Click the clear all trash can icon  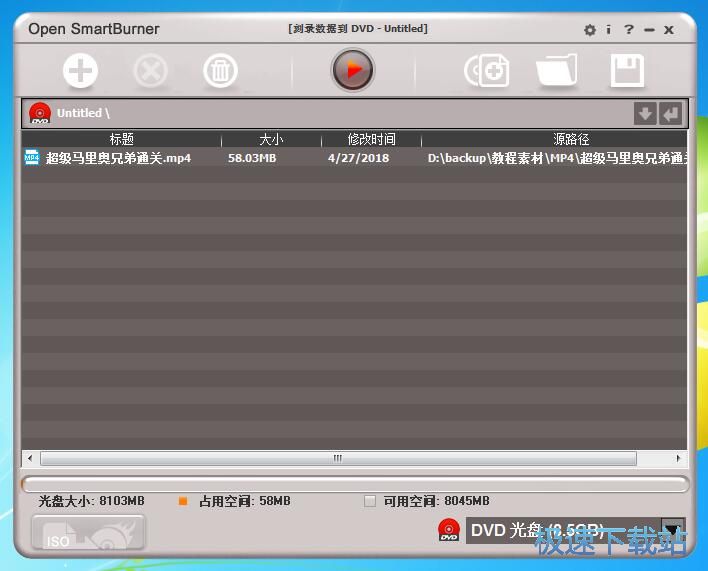point(220,70)
